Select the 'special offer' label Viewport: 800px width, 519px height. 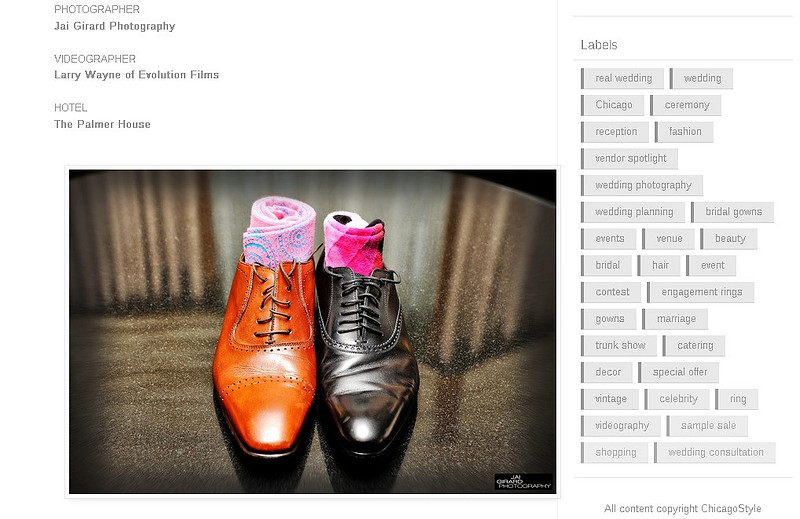[679, 372]
